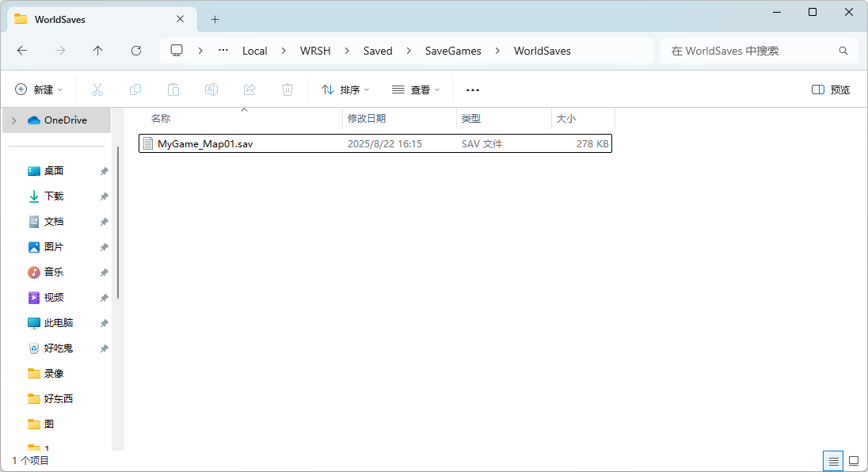Click the Rename icon in toolbar
Viewport: 868px width, 472px height.
[211, 89]
